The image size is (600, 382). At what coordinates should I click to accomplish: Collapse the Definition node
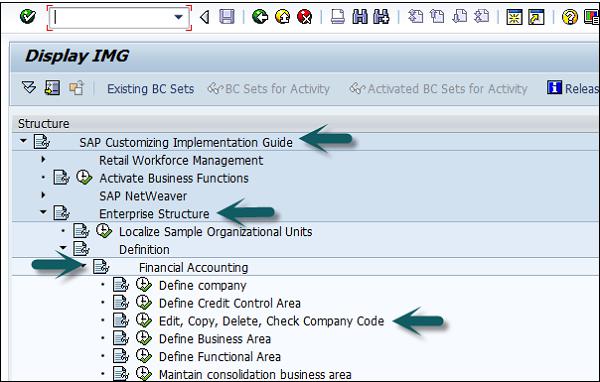tap(63, 248)
